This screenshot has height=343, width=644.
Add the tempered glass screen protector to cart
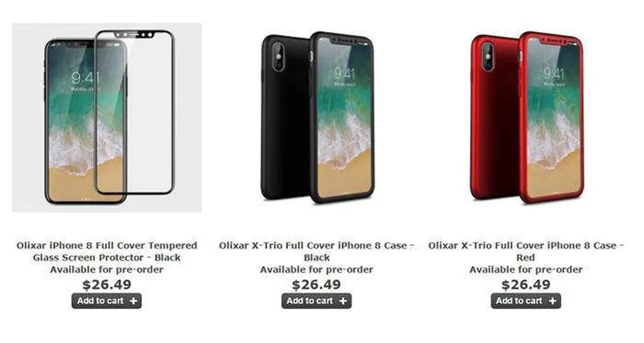[107, 301]
